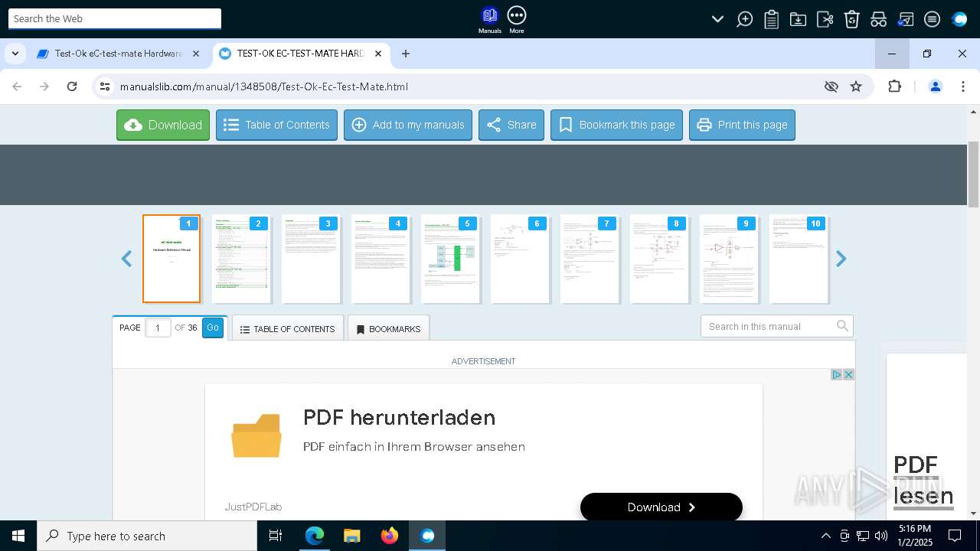Screen dimensions: 980x551
Task: Open the BOOKMARKS tab
Action: tap(389, 329)
